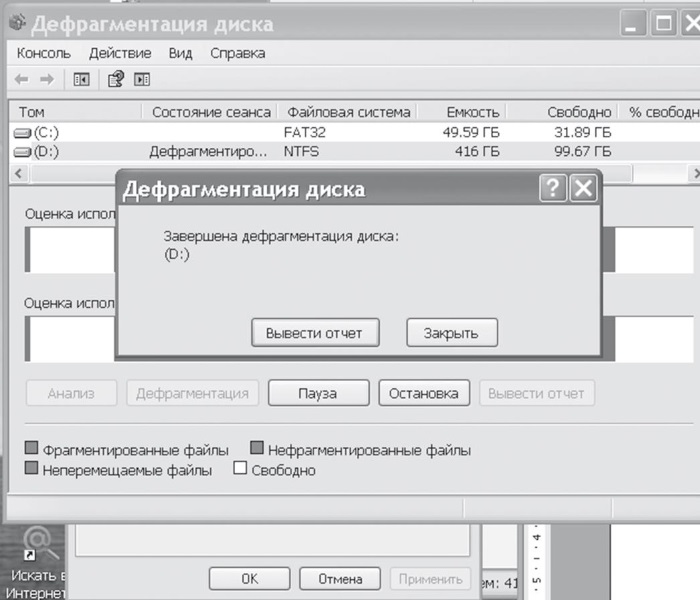Open the Вид menu
This screenshot has width=700, height=600.
(x=180, y=53)
